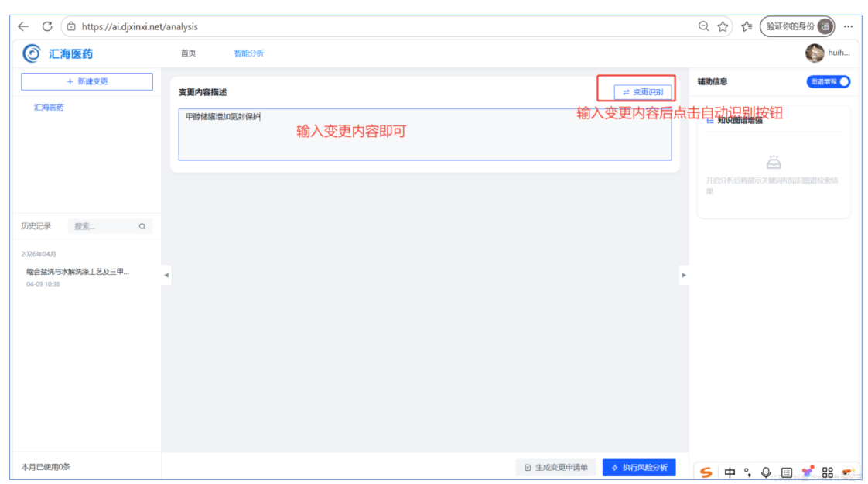Select the 智能分析 tab
The image size is (868, 484).
point(248,53)
